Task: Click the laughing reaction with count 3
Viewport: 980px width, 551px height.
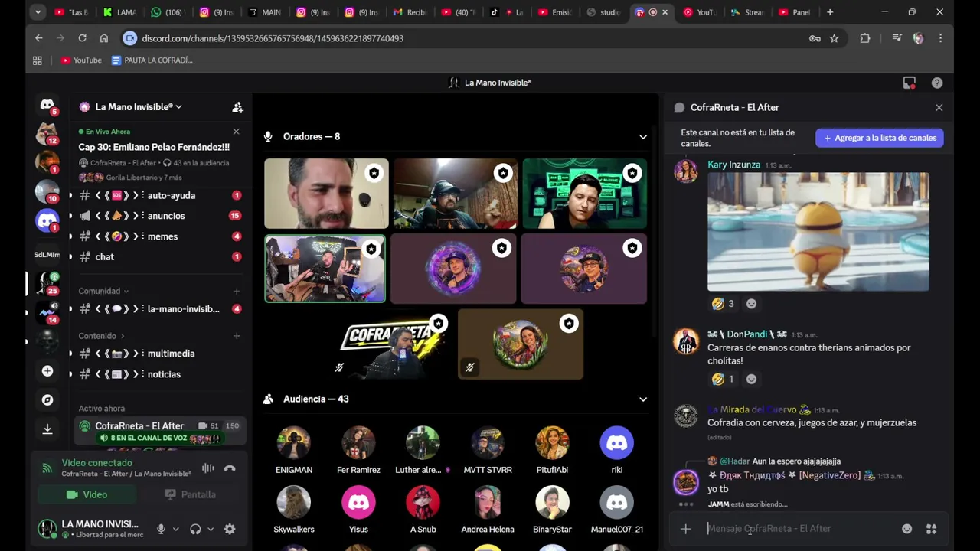Action: coord(723,304)
